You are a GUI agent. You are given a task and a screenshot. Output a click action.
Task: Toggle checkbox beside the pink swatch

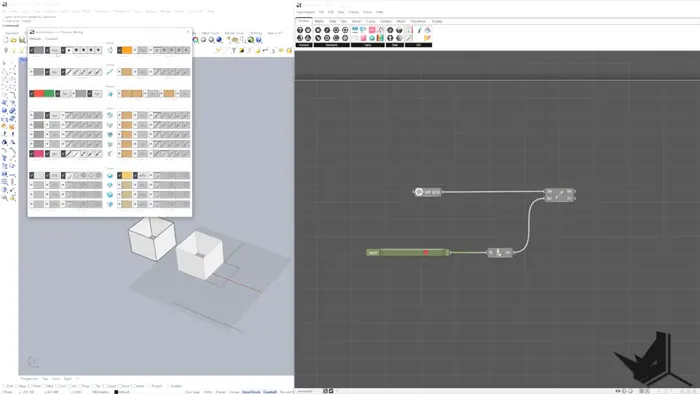[x=32, y=153]
